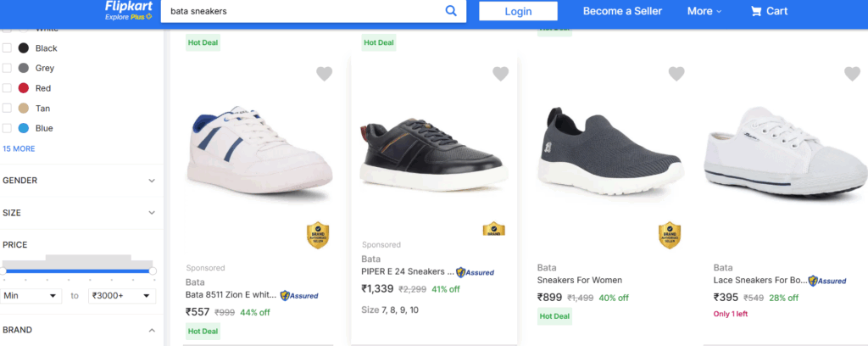Click the Login button

518,11
